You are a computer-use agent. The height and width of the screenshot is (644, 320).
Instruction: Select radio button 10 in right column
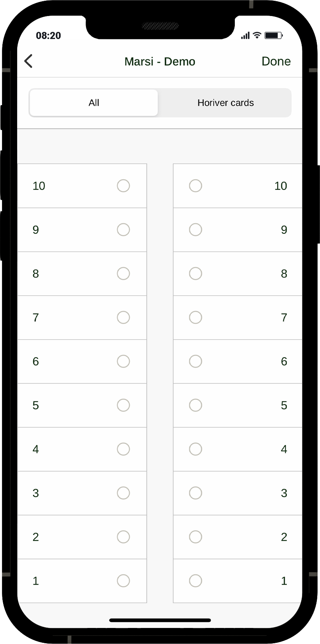pos(196,186)
